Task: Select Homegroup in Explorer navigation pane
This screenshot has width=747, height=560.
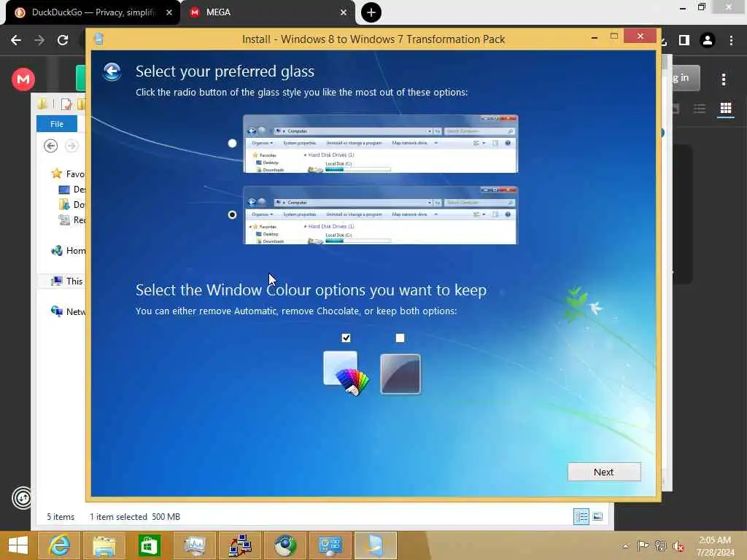Action: click(x=68, y=251)
